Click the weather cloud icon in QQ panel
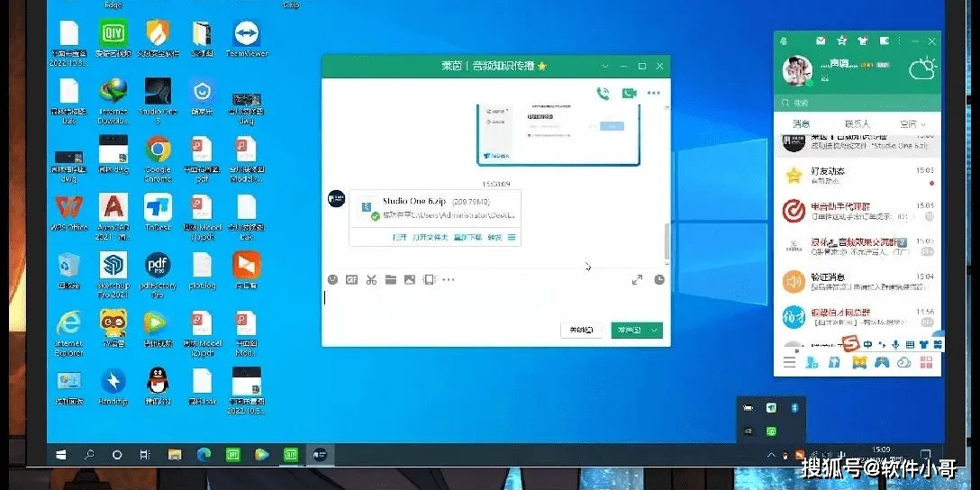Image resolution: width=980 pixels, height=490 pixels. pos(923,68)
